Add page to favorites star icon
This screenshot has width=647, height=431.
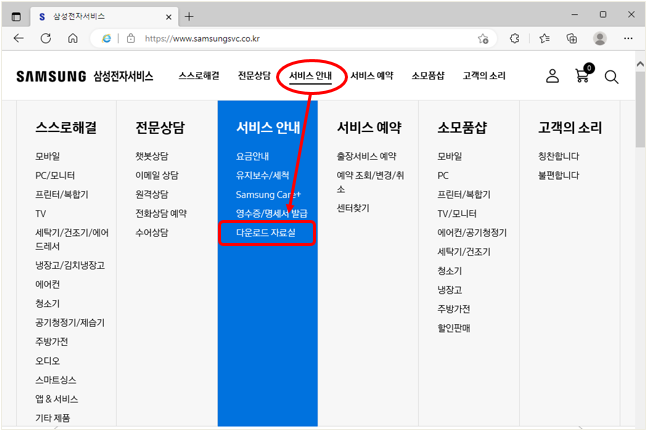[483, 39]
